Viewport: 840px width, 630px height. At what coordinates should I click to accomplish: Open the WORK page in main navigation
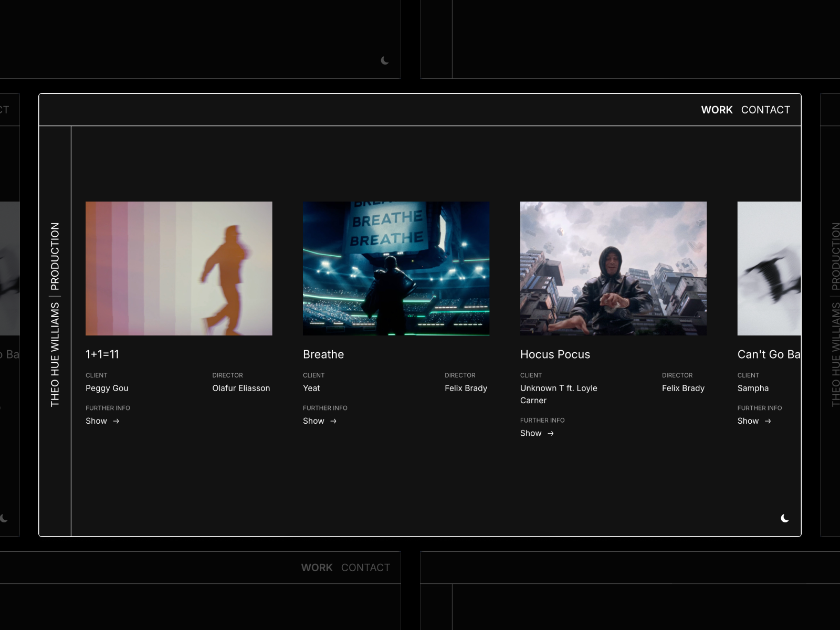[x=717, y=110]
